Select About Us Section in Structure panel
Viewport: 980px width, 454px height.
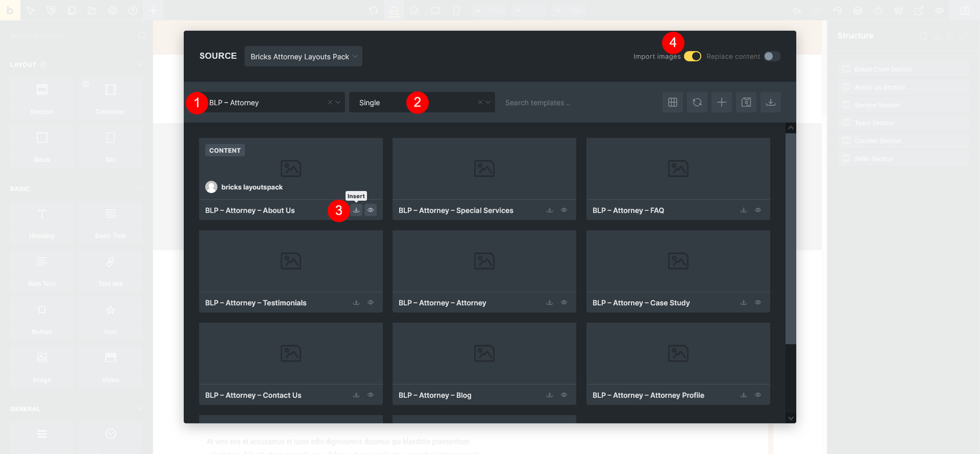coord(903,87)
